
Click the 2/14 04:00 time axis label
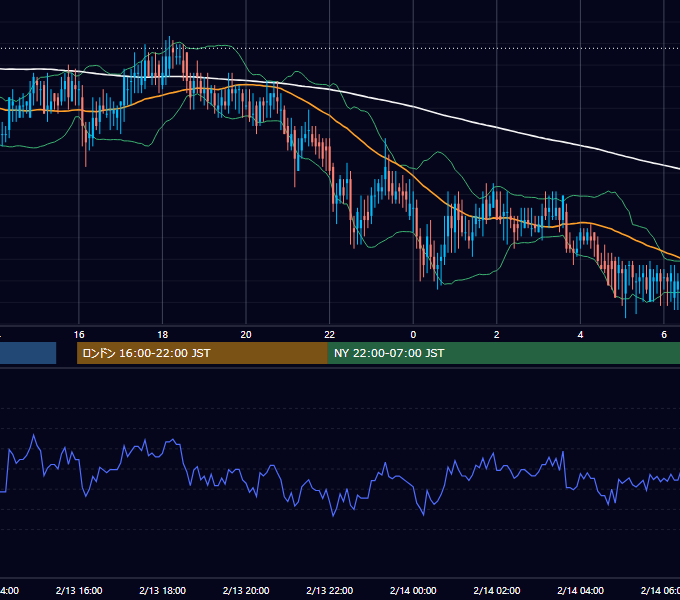580,590
